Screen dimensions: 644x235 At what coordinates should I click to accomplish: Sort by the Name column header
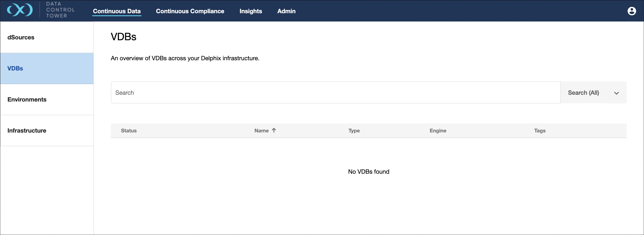[261, 130]
